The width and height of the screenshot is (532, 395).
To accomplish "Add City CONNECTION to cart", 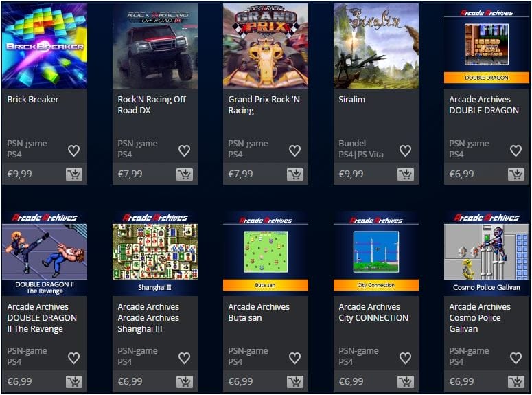I will point(406,382).
